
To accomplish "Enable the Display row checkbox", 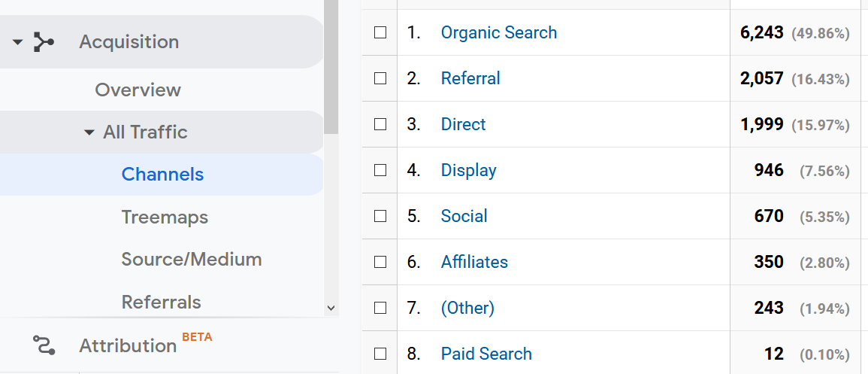I will pyautogui.click(x=380, y=170).
